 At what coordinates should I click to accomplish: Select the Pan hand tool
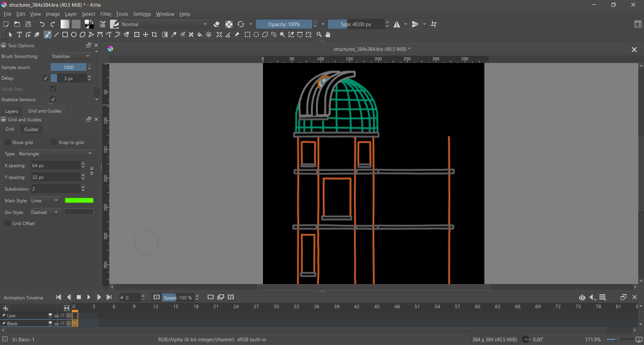click(328, 35)
